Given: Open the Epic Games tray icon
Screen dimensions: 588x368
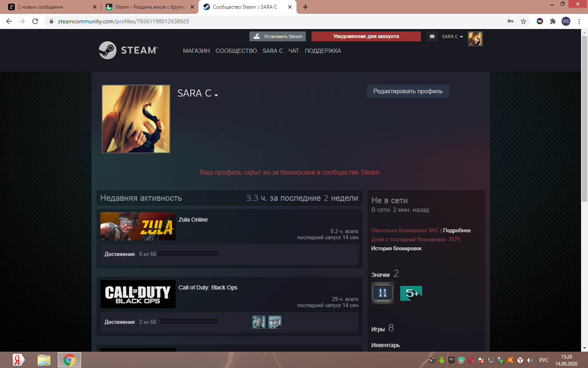Looking at the screenshot, I should click(452, 360).
